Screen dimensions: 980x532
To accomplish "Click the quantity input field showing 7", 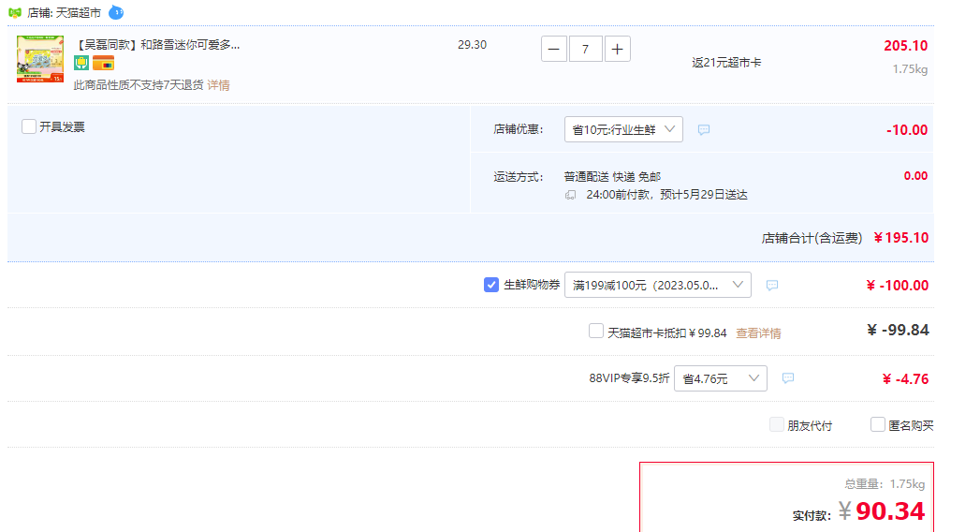I will (x=585, y=49).
